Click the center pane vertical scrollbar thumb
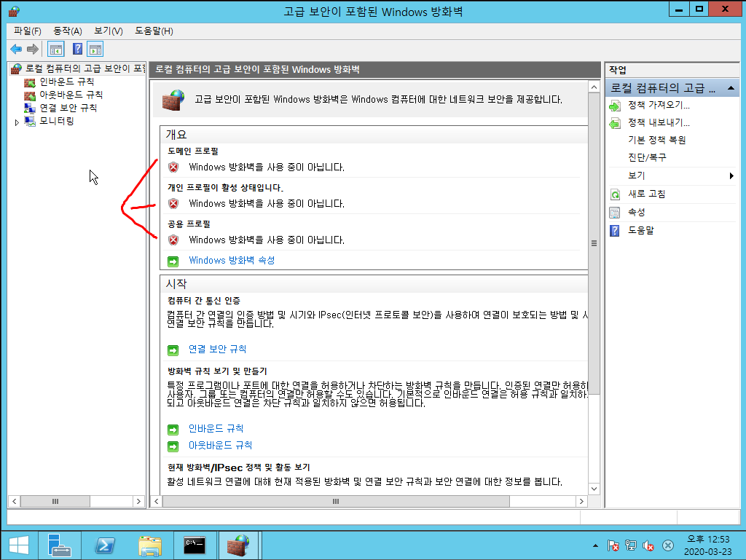This screenshot has width=746, height=560. tap(594, 243)
